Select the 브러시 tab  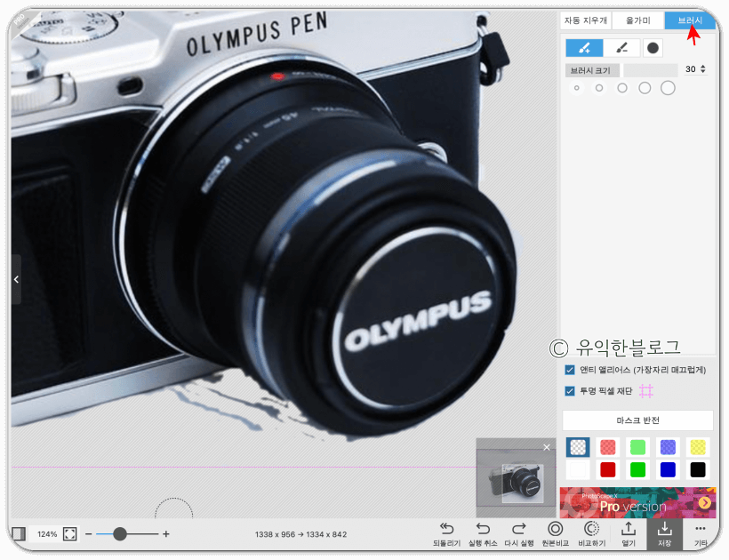click(690, 20)
